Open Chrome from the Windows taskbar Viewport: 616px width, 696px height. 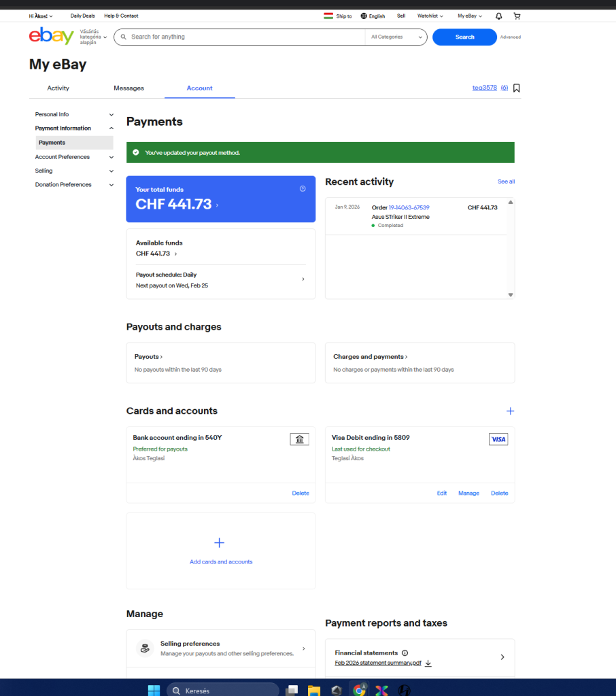(x=358, y=691)
